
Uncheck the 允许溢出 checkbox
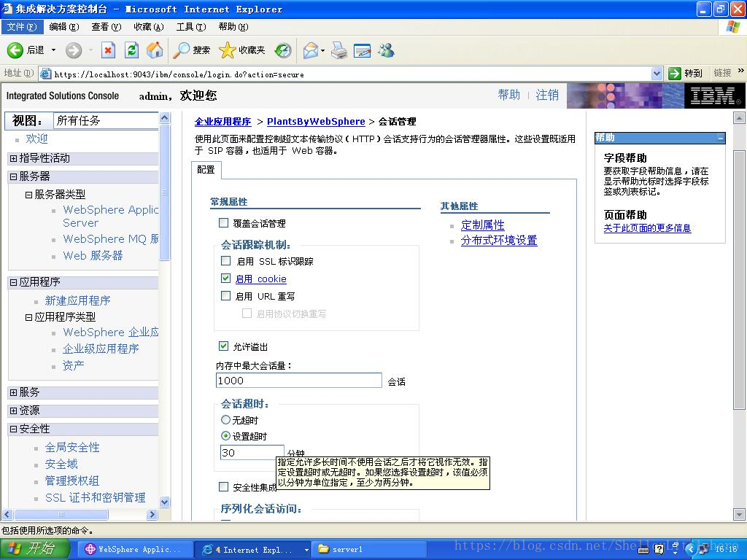click(x=223, y=346)
